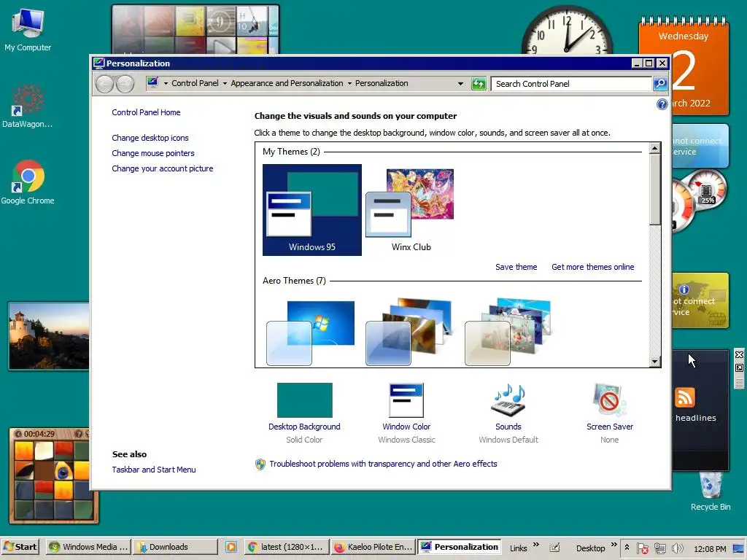Select the Characters Aero theme thumbnail
Viewport: 747px width, 560px height.
click(x=508, y=332)
